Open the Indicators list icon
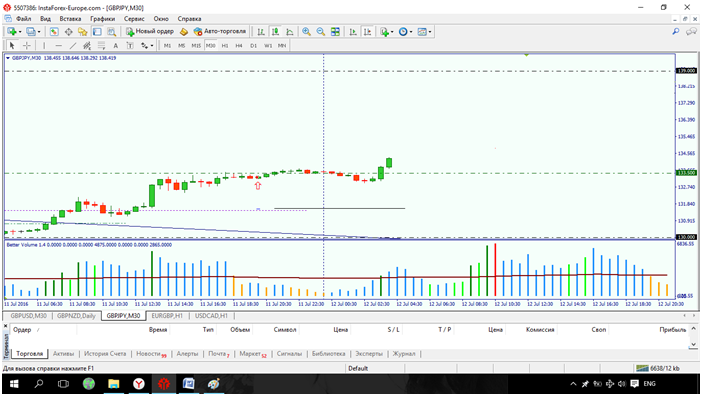The height and width of the screenshot is (396, 702). point(384,32)
